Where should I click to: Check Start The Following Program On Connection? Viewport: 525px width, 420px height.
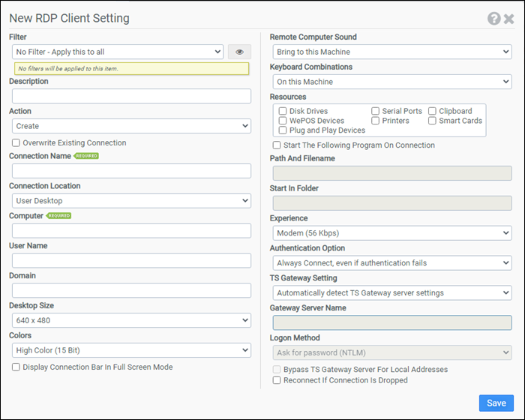pyautogui.click(x=277, y=145)
